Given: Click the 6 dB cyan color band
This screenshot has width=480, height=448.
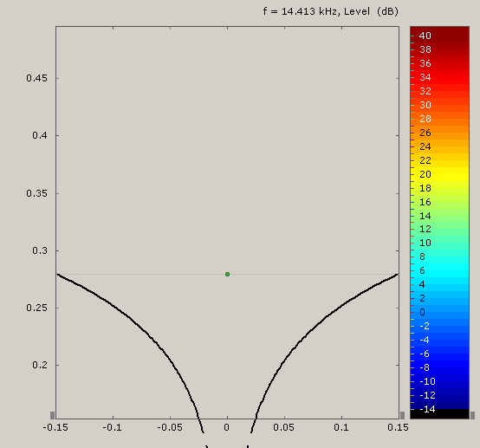Looking at the screenshot, I should [x=439, y=270].
